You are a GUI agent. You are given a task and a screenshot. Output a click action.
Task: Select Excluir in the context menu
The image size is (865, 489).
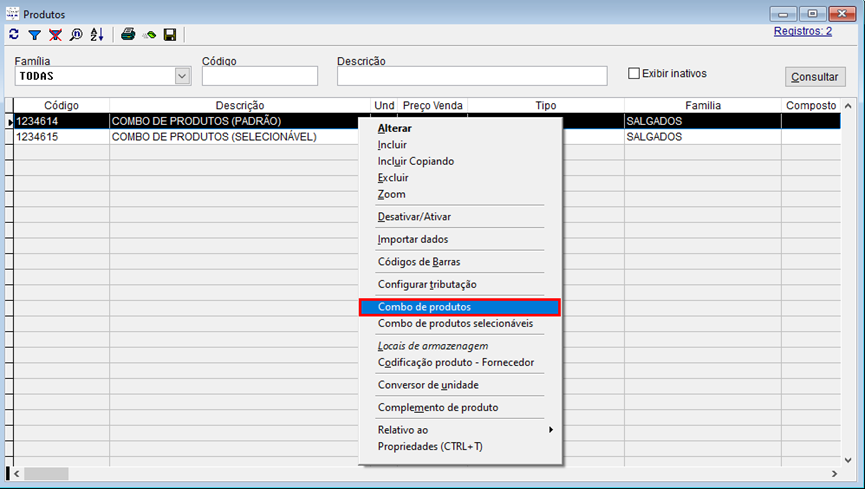(393, 178)
